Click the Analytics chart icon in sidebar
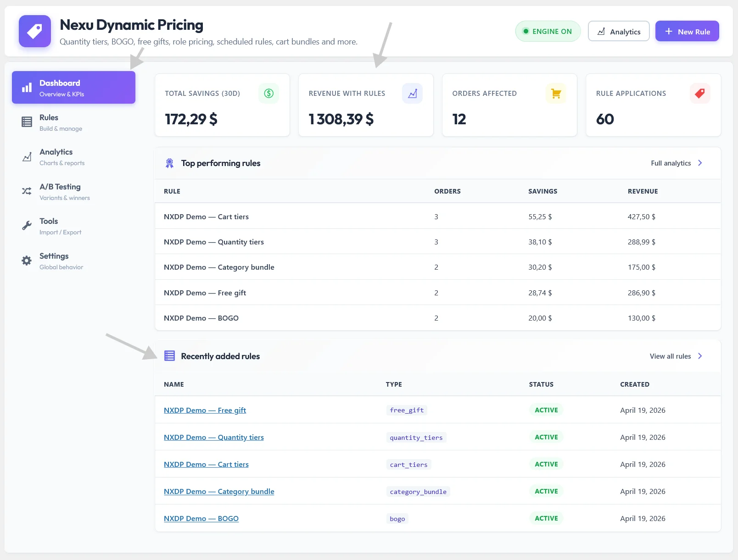738x560 pixels. point(27,157)
